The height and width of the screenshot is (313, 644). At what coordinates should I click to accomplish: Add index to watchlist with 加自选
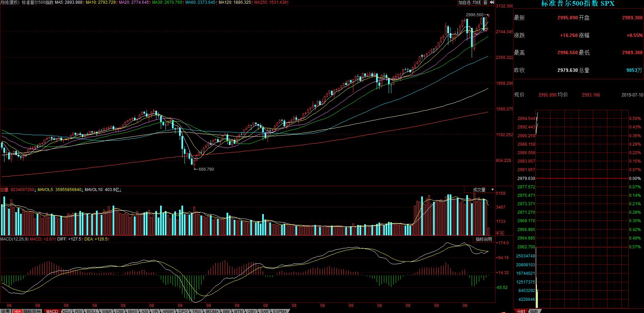tap(464, 2)
